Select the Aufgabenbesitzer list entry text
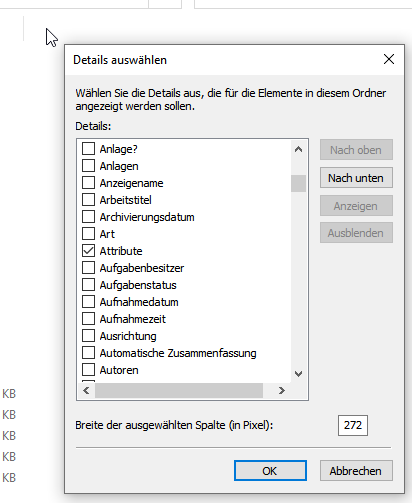 click(x=142, y=268)
